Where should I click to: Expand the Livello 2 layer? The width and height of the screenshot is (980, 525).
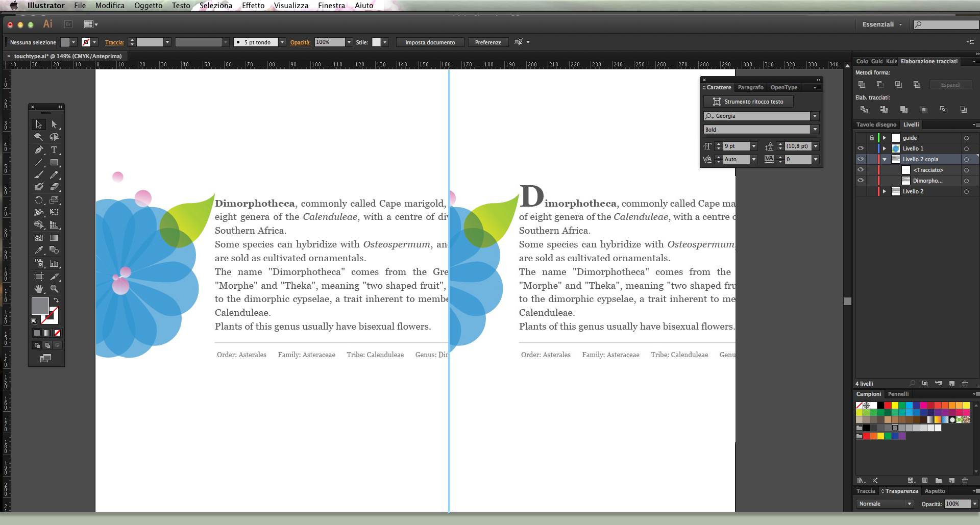pyautogui.click(x=885, y=191)
